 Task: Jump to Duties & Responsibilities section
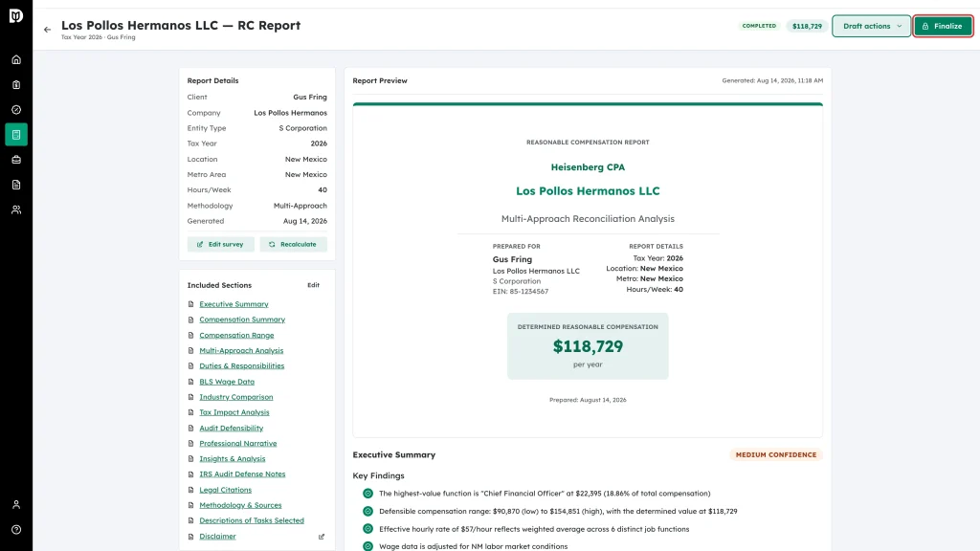(x=242, y=366)
